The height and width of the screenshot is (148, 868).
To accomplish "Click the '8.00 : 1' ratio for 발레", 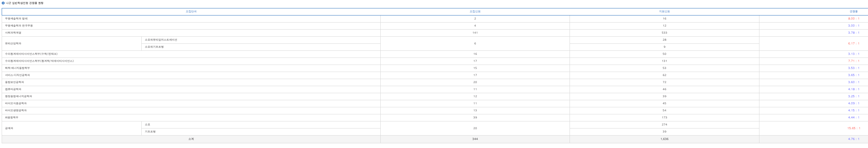I will click(x=853, y=18).
